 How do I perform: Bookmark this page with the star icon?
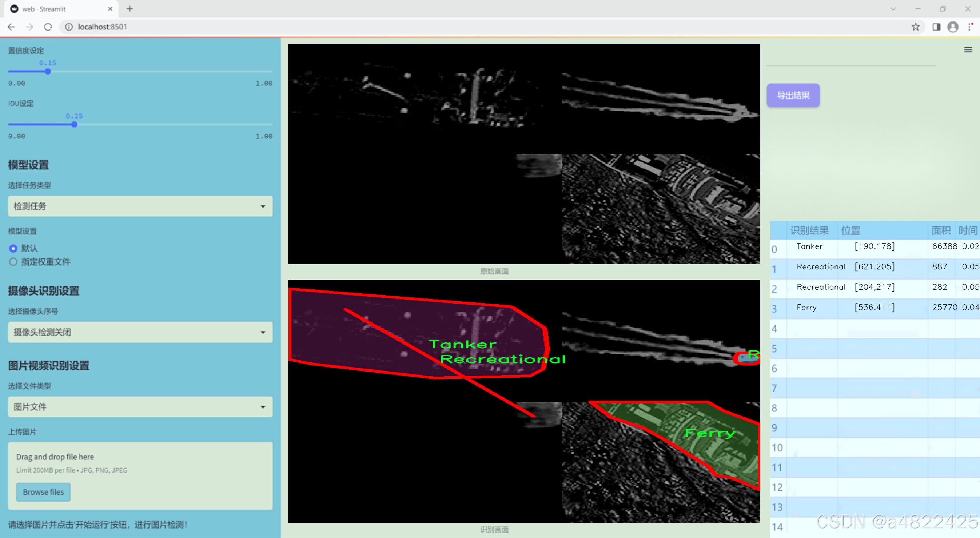[915, 27]
